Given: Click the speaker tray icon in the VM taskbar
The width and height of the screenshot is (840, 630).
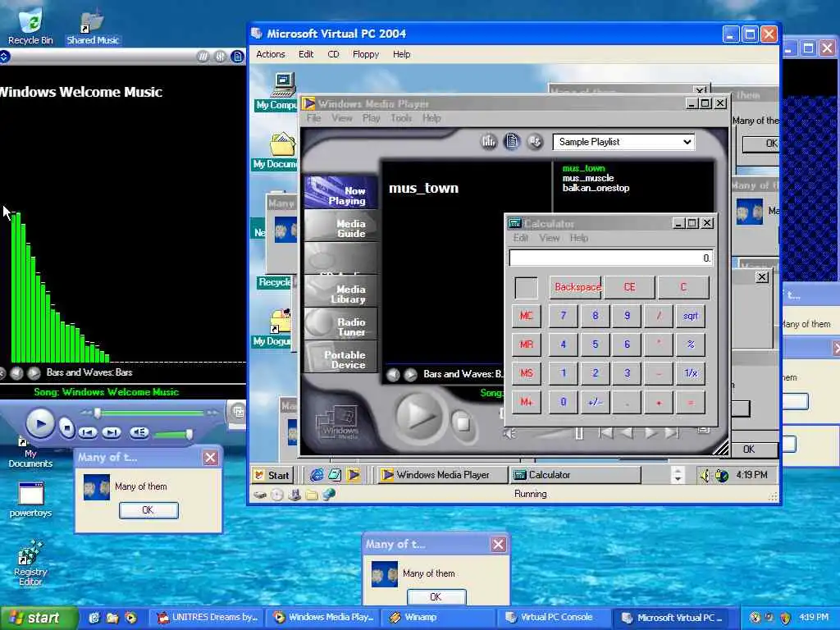Looking at the screenshot, I should click(x=705, y=475).
